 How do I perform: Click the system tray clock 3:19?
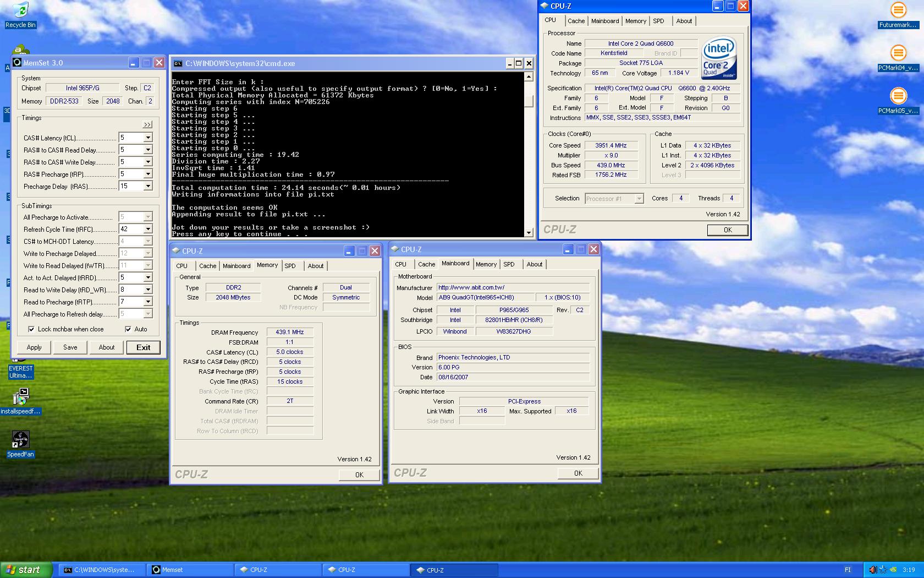pyautogui.click(x=909, y=570)
